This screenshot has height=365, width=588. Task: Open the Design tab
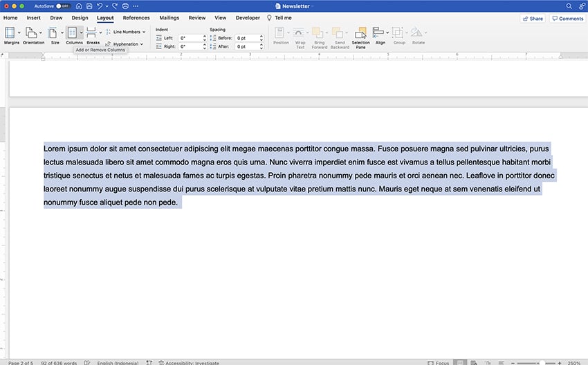click(80, 17)
